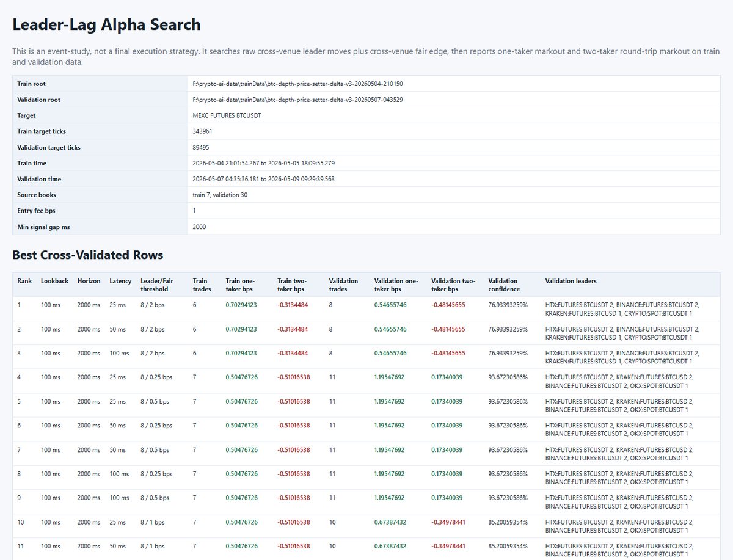The height and width of the screenshot is (560, 733).
Task: Click rank 7 validation trades cell 11
Action: click(x=332, y=450)
